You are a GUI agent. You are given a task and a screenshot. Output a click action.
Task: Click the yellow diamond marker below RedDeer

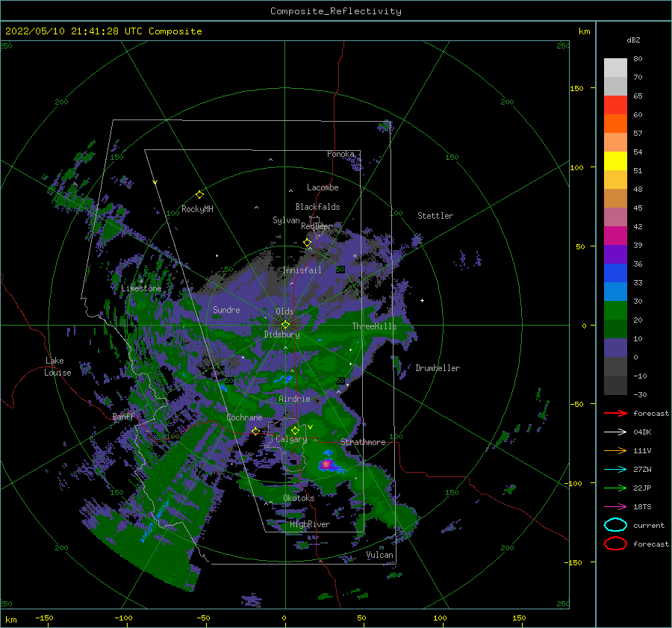pyautogui.click(x=307, y=242)
